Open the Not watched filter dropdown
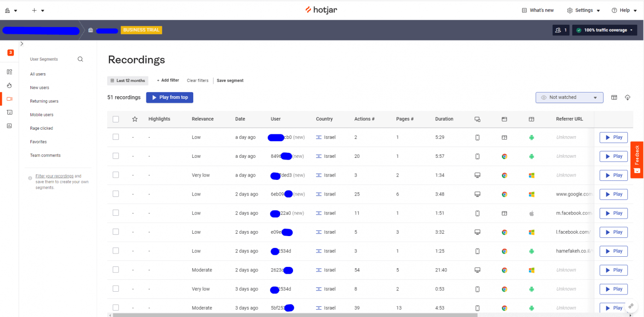 coord(569,98)
